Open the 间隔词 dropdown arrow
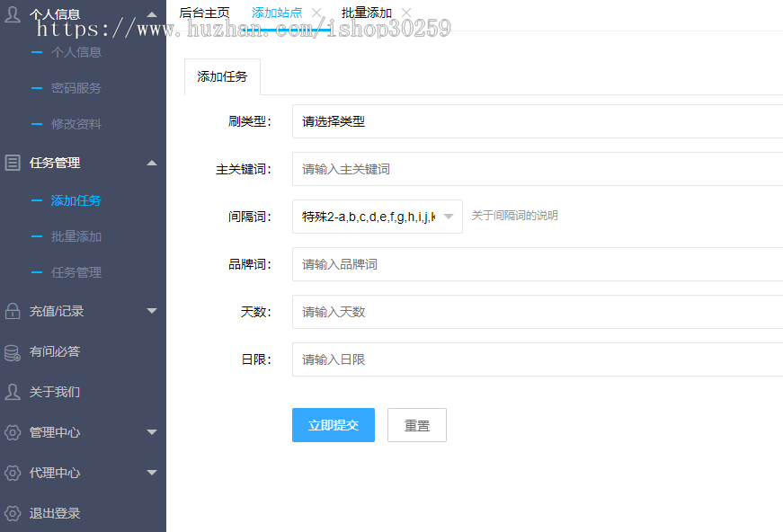Image resolution: width=783 pixels, height=532 pixels. [449, 217]
